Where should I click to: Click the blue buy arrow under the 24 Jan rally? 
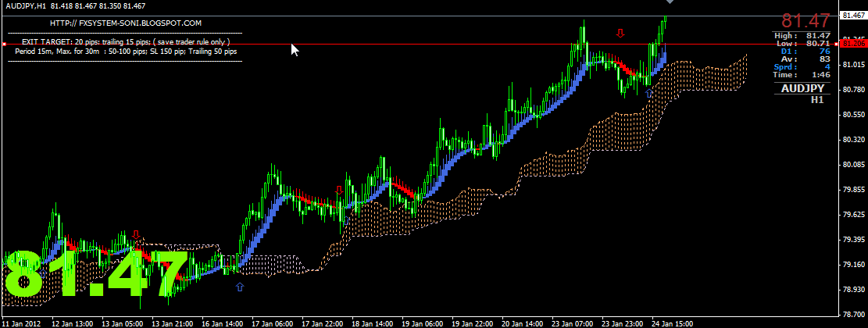click(x=648, y=93)
